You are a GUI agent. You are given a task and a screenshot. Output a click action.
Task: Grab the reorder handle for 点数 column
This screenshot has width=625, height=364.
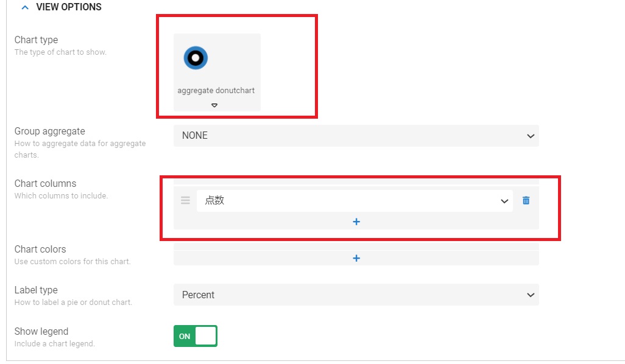(185, 200)
